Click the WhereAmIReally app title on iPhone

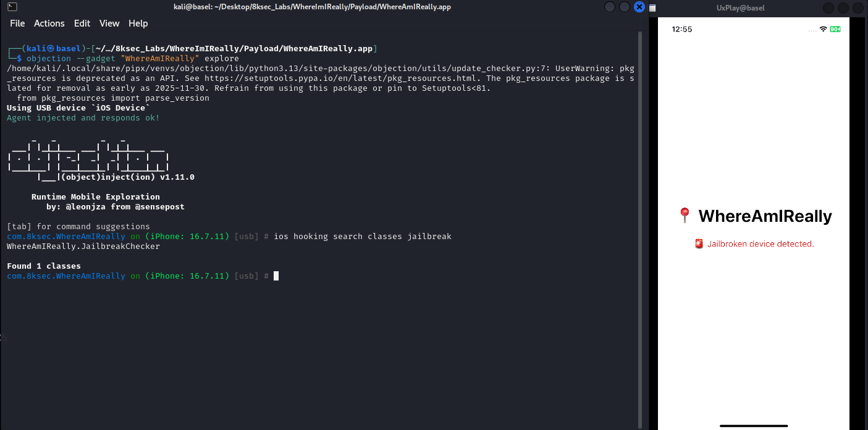click(765, 216)
